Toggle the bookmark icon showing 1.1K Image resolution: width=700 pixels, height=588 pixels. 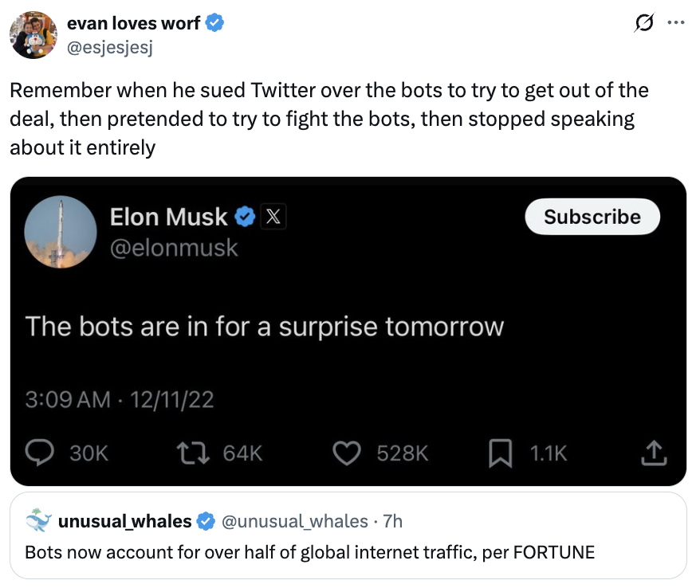coord(501,453)
